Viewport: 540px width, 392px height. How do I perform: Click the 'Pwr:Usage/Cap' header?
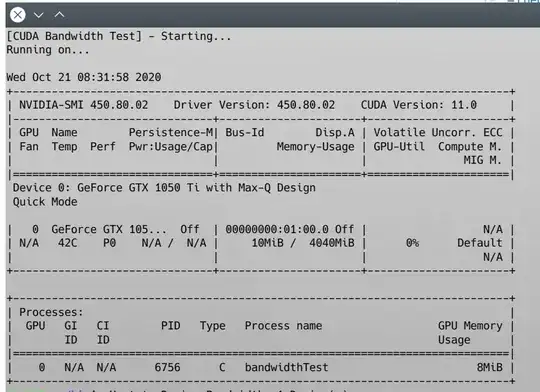point(171,147)
